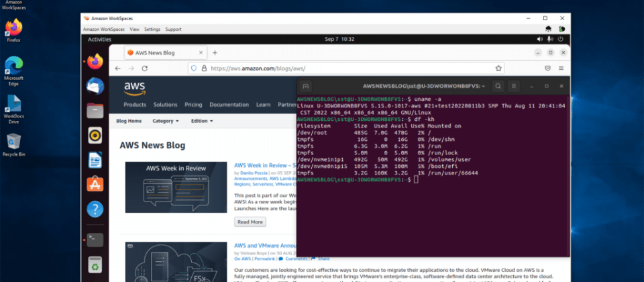Open the On AWS link
The height and width of the screenshot is (282, 644).
242,259
